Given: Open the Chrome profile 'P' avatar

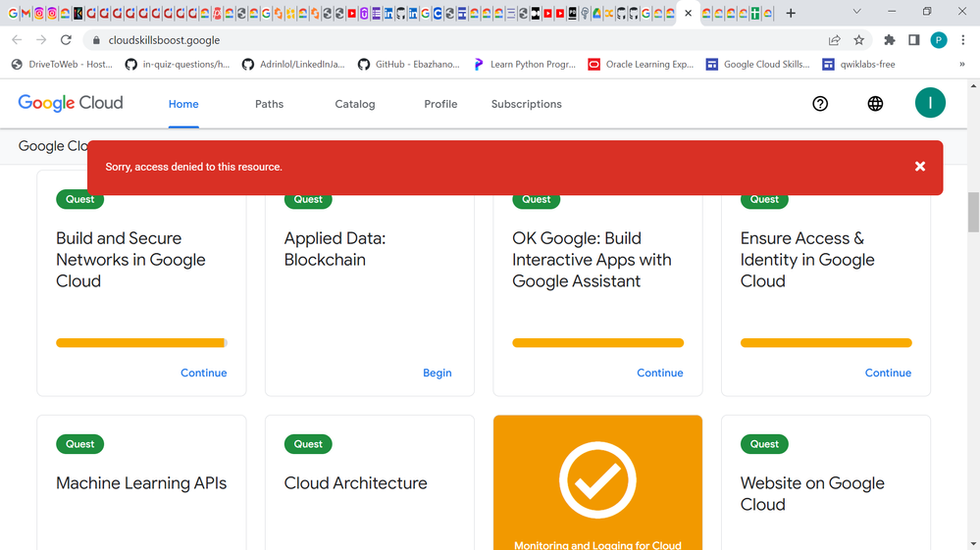Looking at the screenshot, I should click(938, 40).
